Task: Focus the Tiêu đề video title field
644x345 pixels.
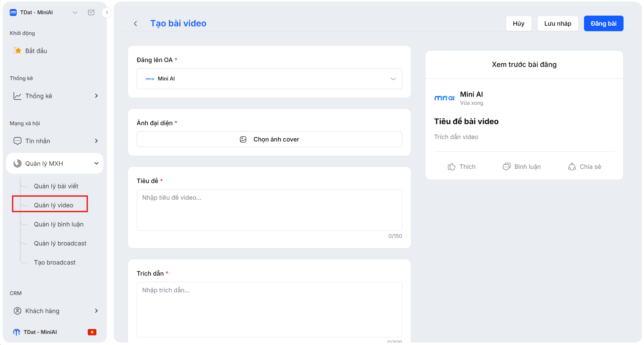Action: 269,210
